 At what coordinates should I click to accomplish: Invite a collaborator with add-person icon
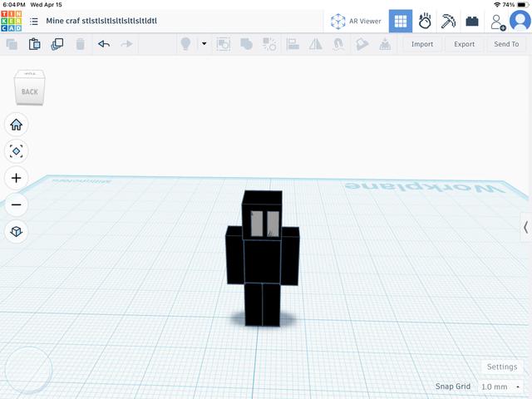(x=498, y=22)
